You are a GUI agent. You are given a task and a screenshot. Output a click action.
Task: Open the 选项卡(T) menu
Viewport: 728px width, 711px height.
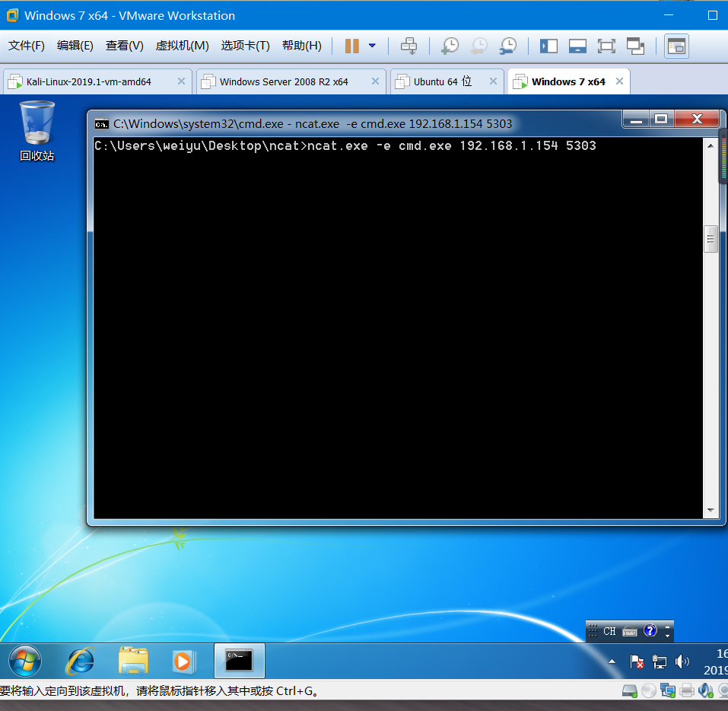tap(245, 46)
